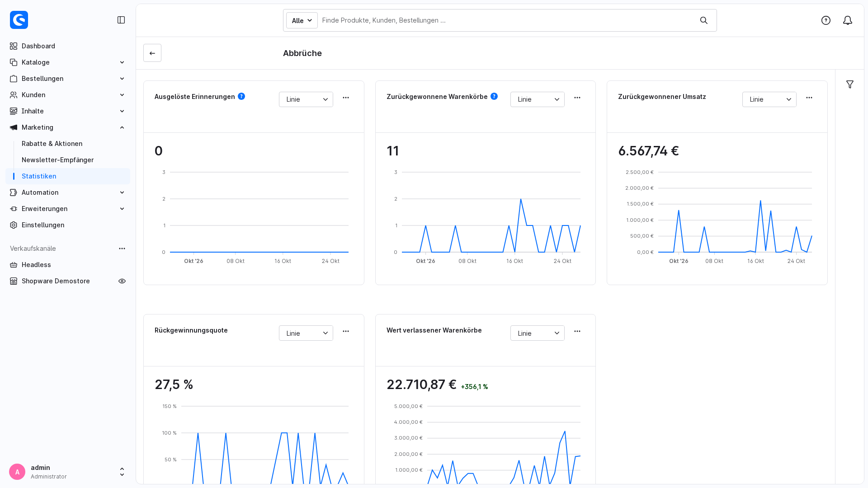Open the chart type dropdown for Rückgewinnungsquote
Image resolution: width=868 pixels, height=488 pixels.
(x=306, y=333)
